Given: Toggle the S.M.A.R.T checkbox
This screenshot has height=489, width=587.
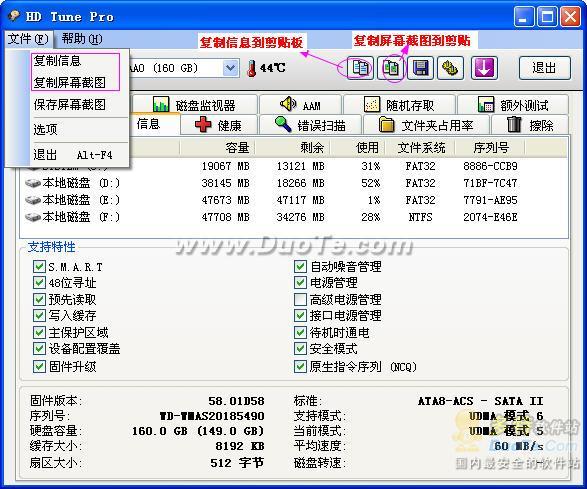Looking at the screenshot, I should pyautogui.click(x=39, y=267).
